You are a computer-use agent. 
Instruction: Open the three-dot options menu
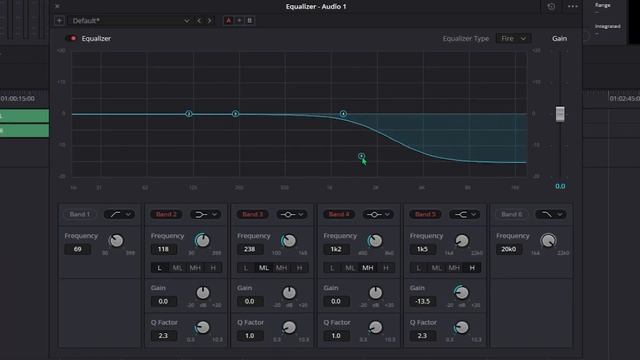coord(573,7)
